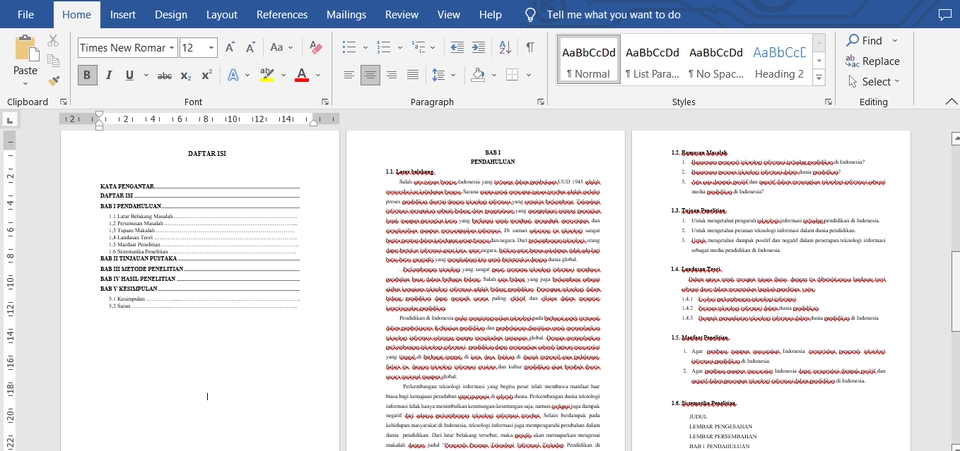Apply red font color
Screen dimensions: 960x451
coord(301,75)
